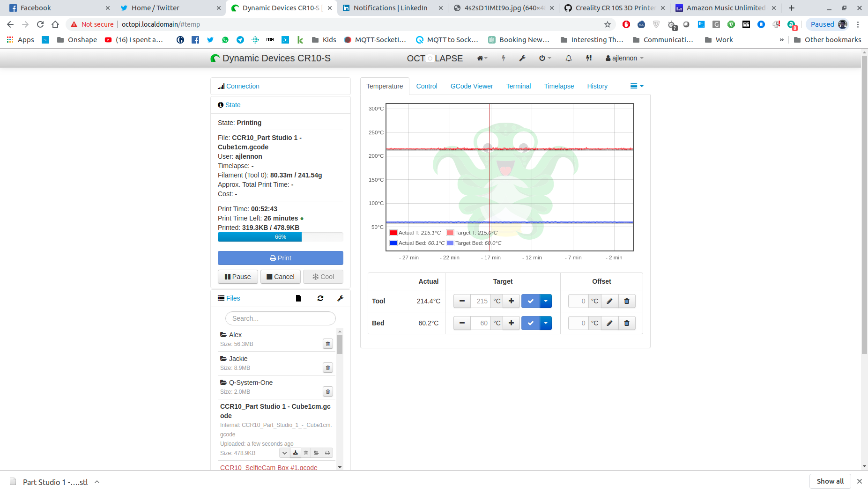
Task: Go to the History tab
Action: click(x=597, y=86)
